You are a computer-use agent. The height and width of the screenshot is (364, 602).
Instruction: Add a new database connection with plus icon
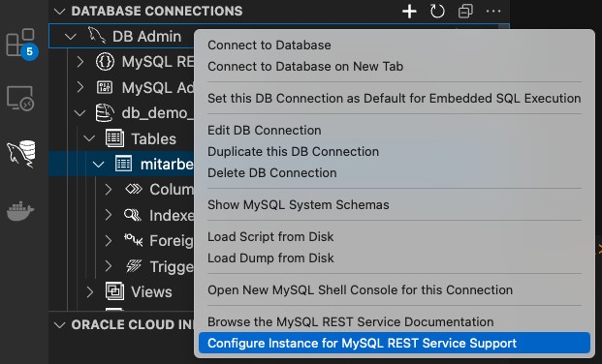tap(409, 11)
